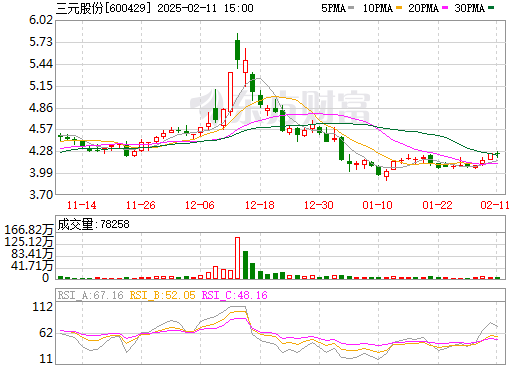This screenshot has height=365, width=520.
Task: Click the 112 RSI axis label
Action: [x=43, y=307]
